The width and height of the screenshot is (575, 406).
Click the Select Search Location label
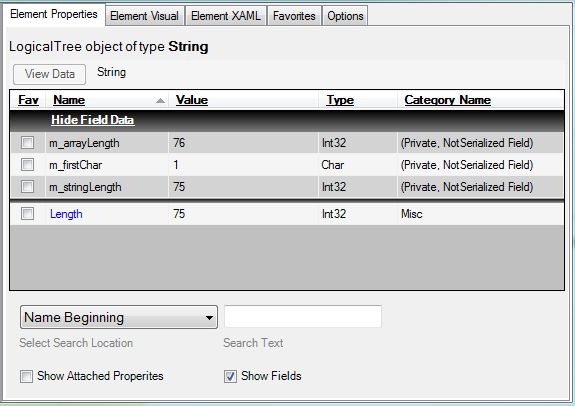tap(76, 343)
